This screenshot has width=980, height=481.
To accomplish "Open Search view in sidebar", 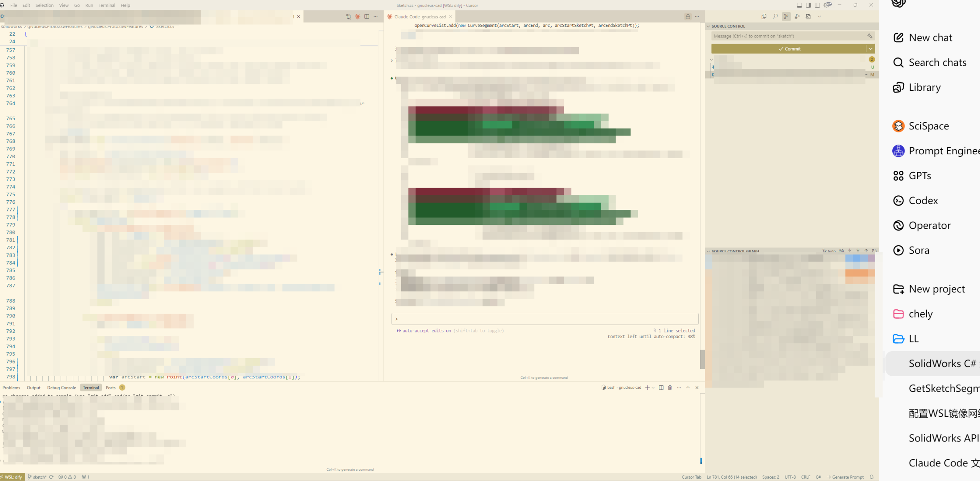I will point(775,16).
